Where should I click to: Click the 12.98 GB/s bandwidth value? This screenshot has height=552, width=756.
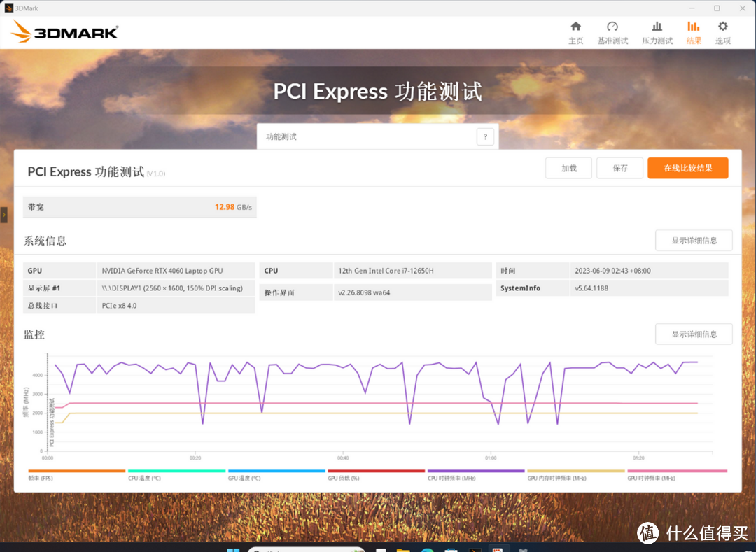point(233,207)
